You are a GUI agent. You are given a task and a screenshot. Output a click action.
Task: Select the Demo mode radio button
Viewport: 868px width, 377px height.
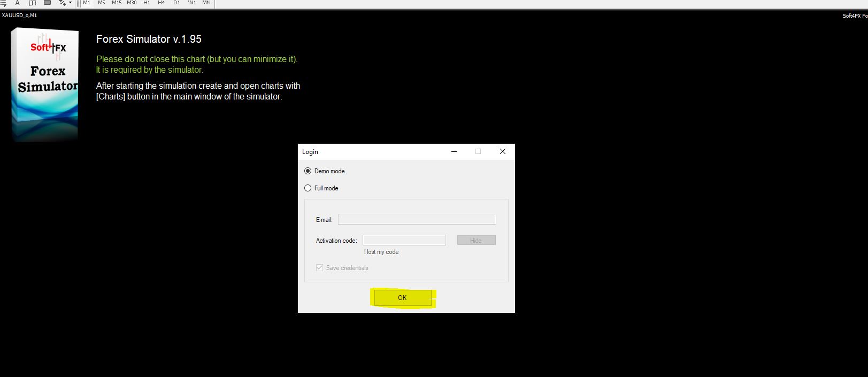click(x=308, y=171)
